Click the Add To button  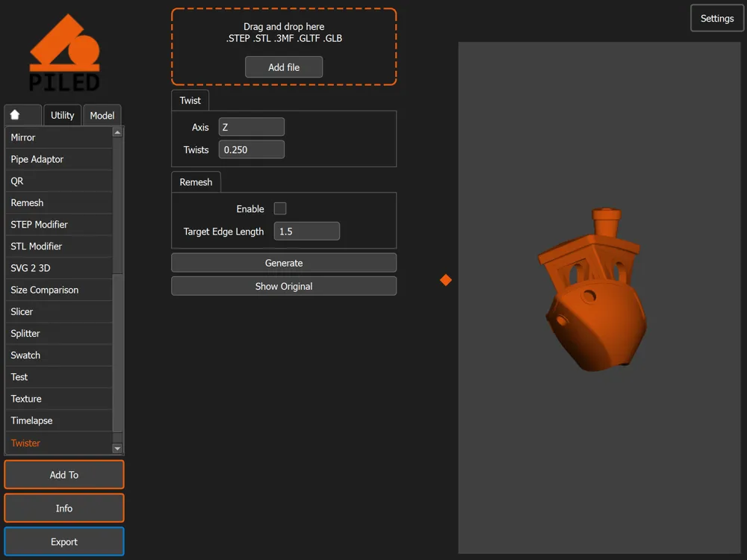[64, 475]
